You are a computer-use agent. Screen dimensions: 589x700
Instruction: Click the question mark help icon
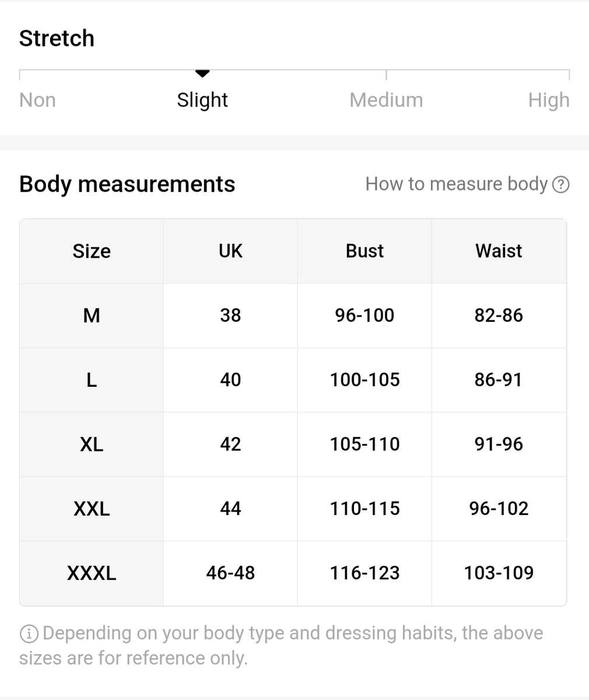[x=560, y=185]
